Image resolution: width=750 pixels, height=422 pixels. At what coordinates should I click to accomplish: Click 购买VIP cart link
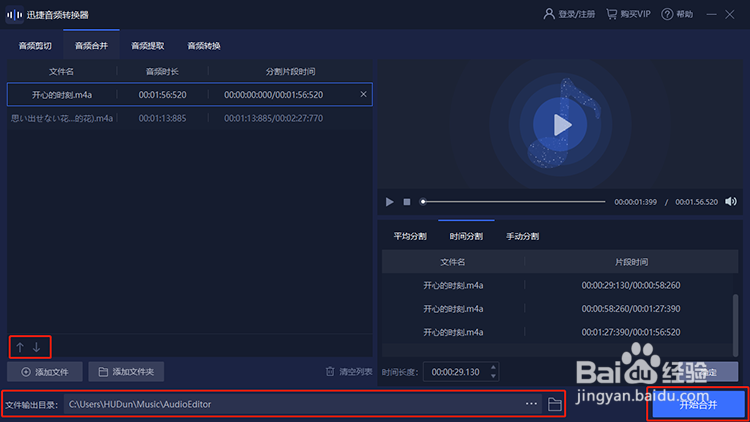(629, 14)
